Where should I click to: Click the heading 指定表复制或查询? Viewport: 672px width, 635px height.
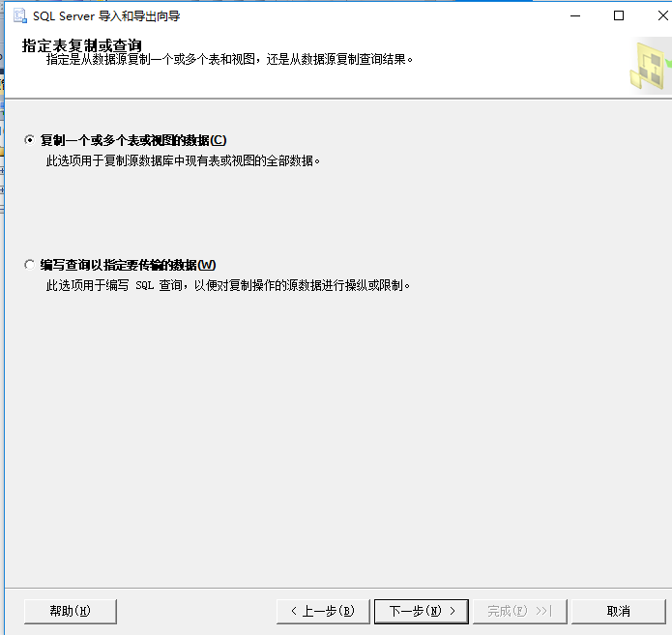pos(81,45)
